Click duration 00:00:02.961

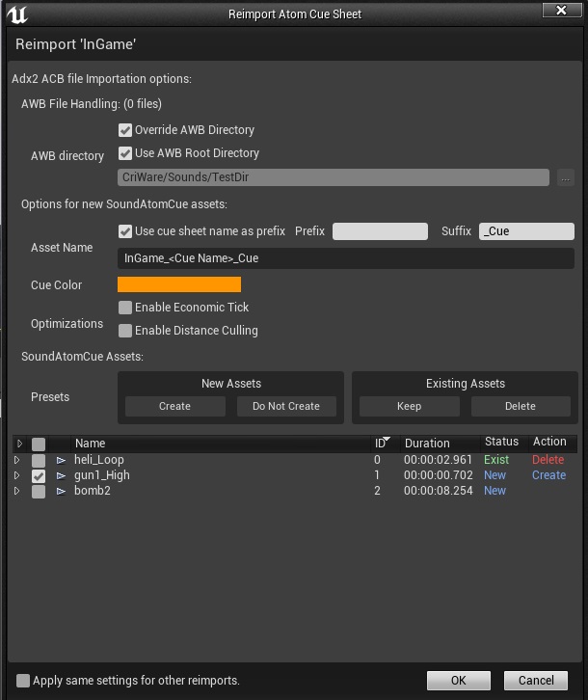pyautogui.click(x=438, y=460)
